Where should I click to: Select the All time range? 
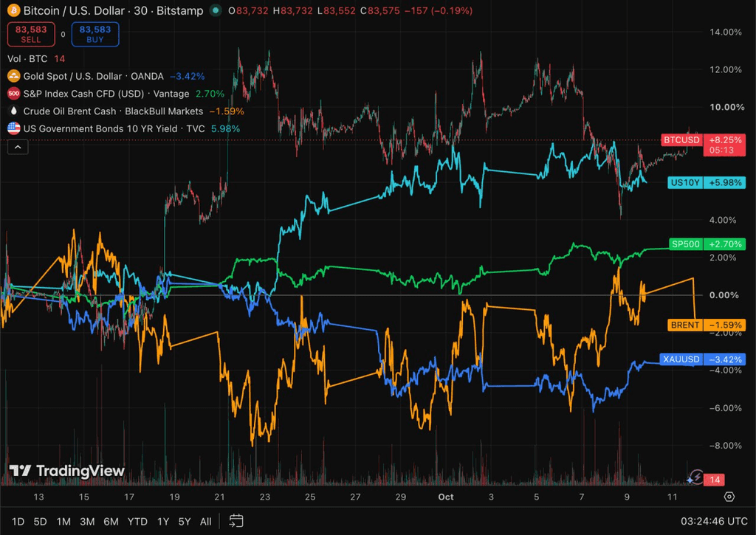206,522
